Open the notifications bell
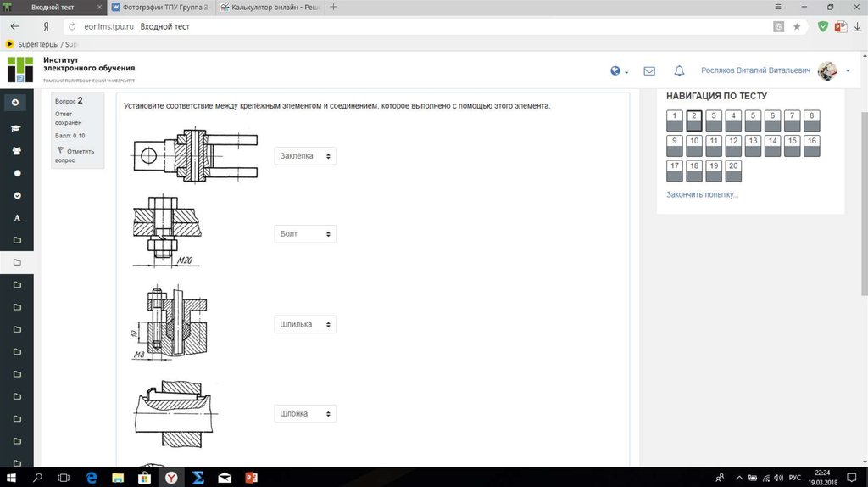The width and height of the screenshot is (868, 487). click(679, 71)
